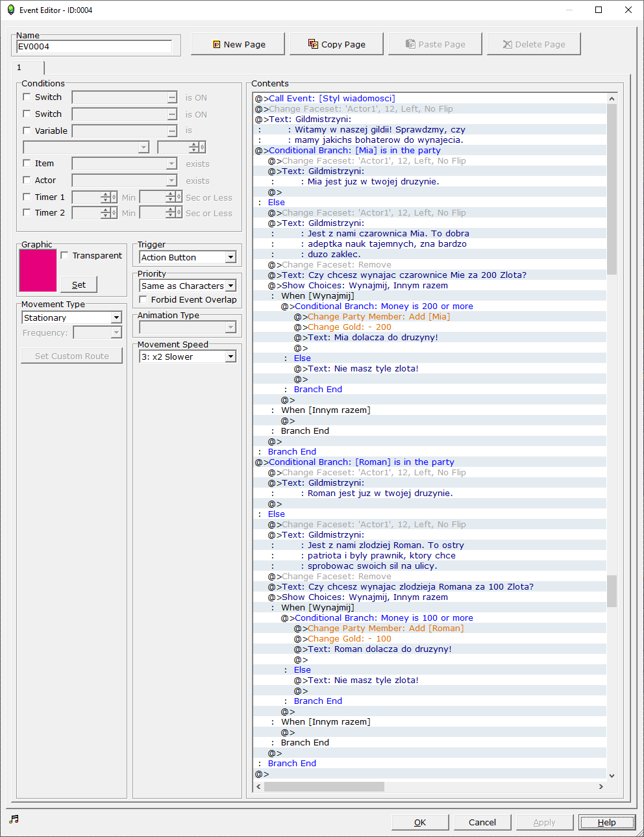Click the Delete Page button

[534, 44]
